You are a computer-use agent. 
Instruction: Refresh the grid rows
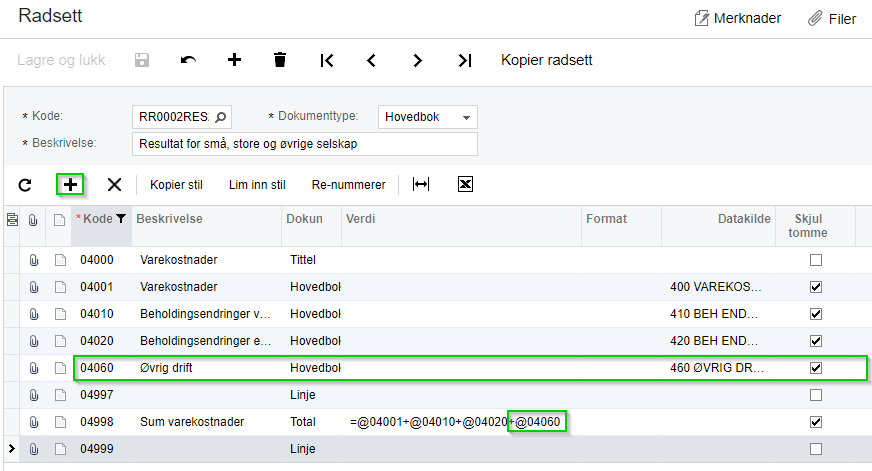pyautogui.click(x=25, y=185)
